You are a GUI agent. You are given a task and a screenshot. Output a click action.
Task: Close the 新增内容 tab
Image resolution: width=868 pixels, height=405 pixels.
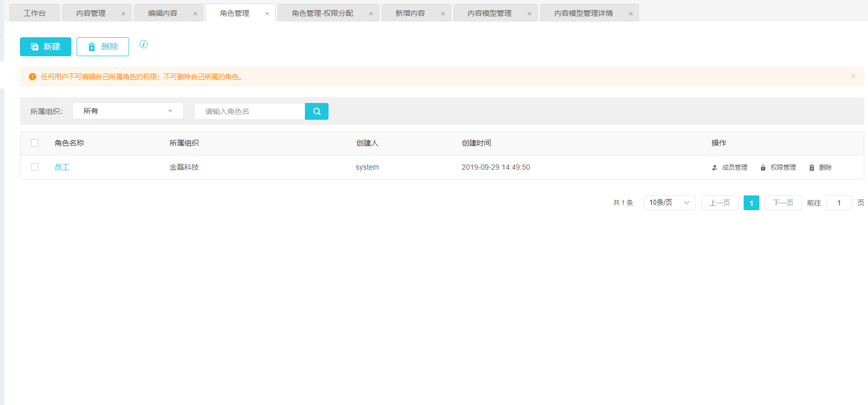click(443, 14)
